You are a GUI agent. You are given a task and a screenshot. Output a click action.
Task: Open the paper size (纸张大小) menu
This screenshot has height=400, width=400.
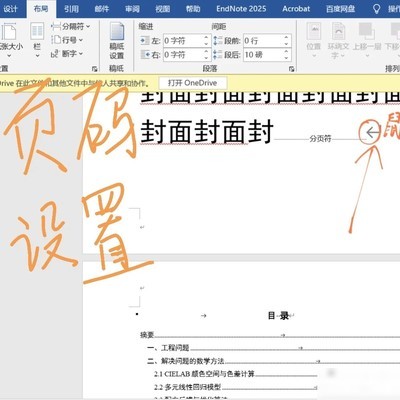pyautogui.click(x=10, y=40)
